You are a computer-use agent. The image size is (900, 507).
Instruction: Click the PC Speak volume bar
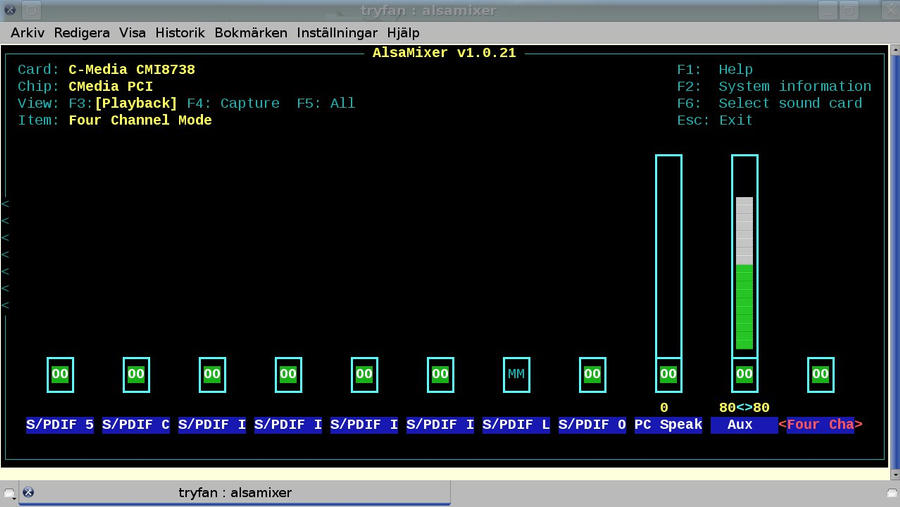(669, 256)
